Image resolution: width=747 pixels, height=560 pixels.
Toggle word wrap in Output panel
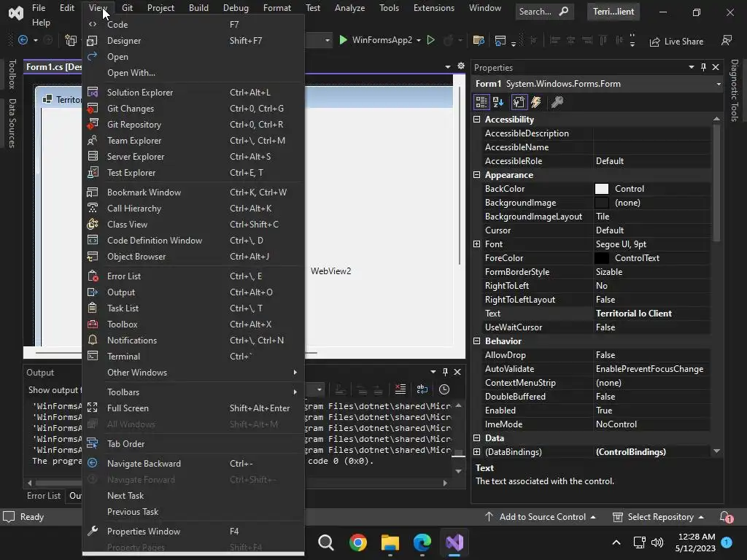(422, 389)
